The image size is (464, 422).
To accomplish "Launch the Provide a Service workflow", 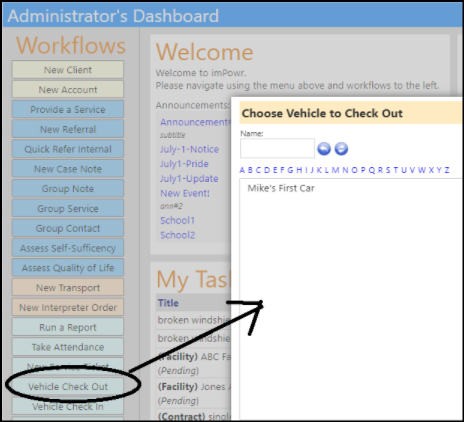I will tap(68, 109).
